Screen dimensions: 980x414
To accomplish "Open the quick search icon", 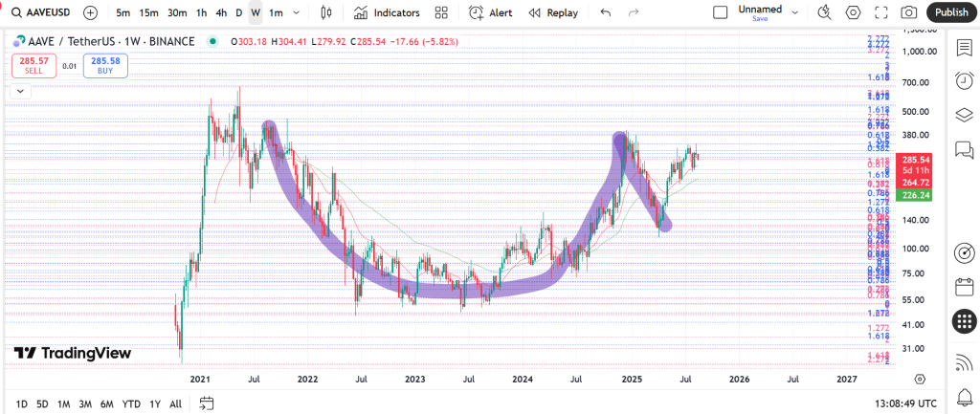I will pyautogui.click(x=824, y=12).
